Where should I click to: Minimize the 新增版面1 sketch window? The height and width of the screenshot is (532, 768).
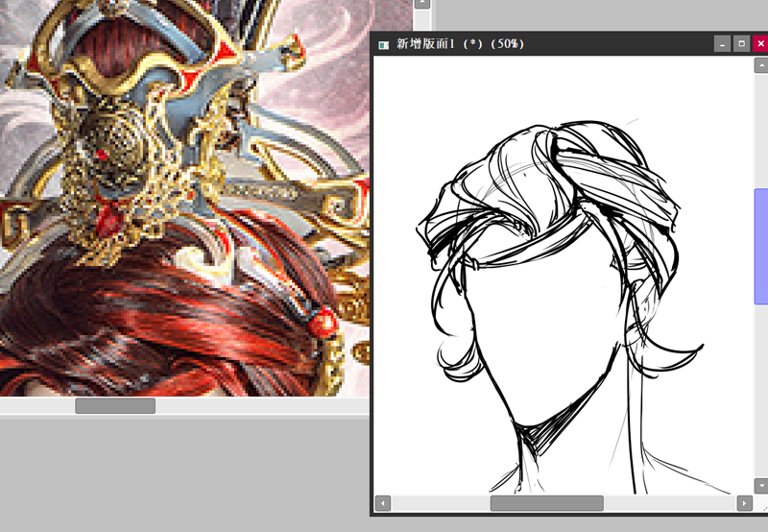722,43
